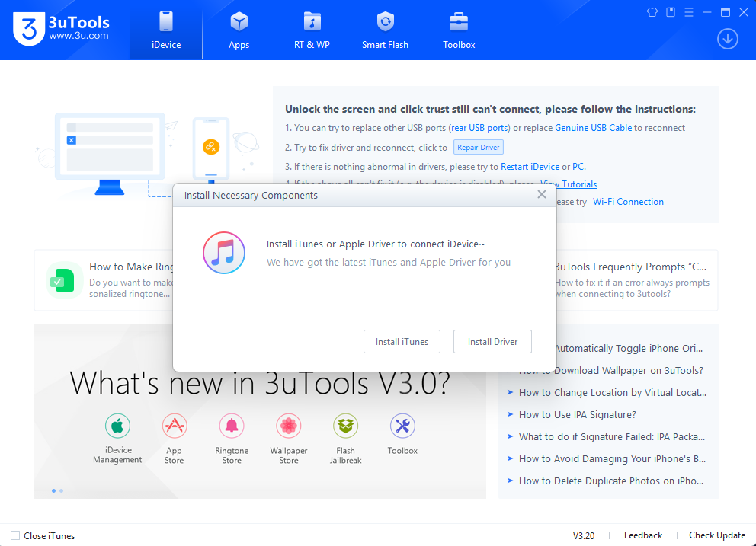Open 'How to Download Wallpaper on 3uTools?'
The width and height of the screenshot is (756, 546).
[611, 371]
